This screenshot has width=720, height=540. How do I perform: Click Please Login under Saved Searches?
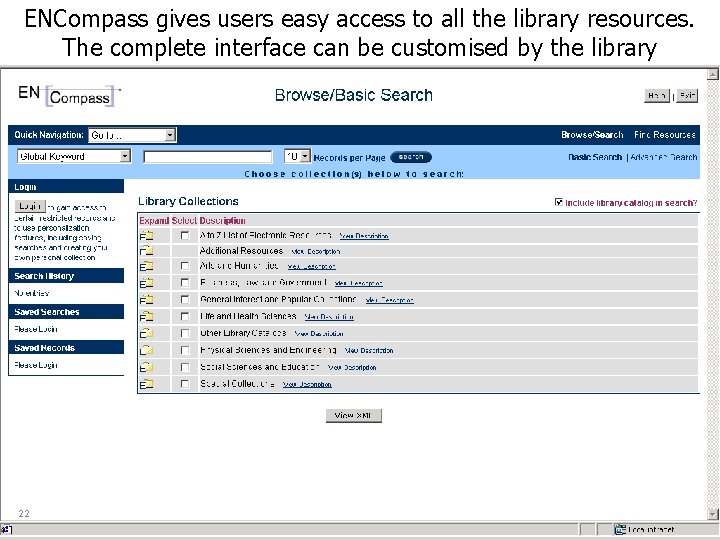pos(36,329)
